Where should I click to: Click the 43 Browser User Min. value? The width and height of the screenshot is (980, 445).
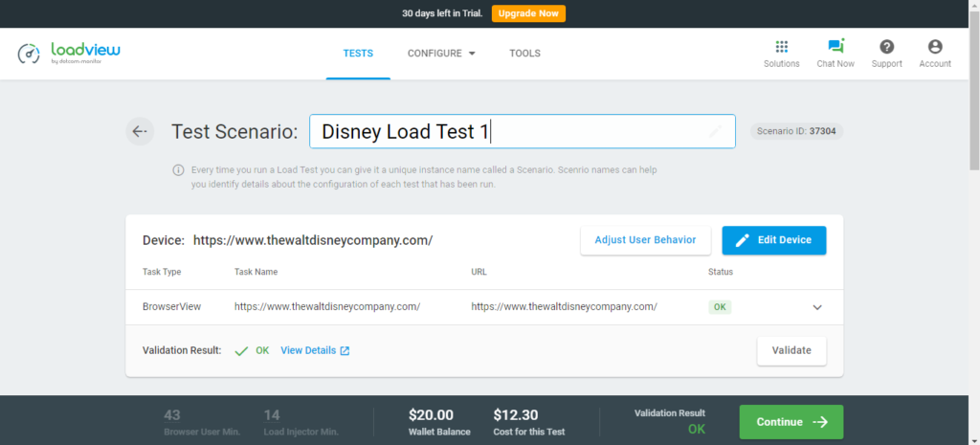pos(172,415)
